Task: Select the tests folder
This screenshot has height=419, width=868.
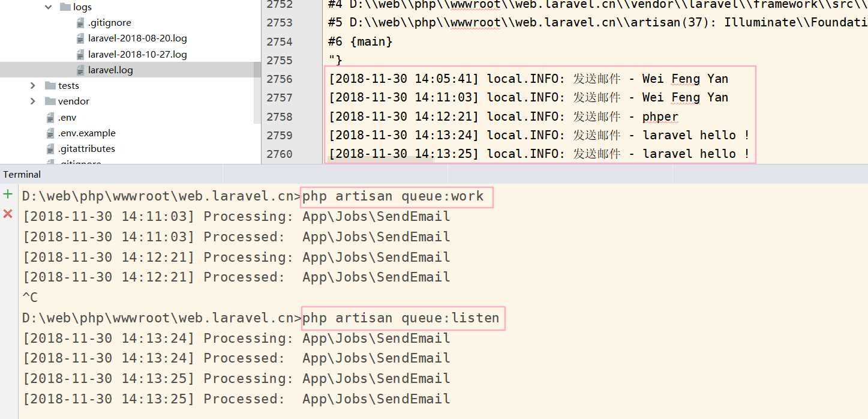Action: pyautogui.click(x=68, y=86)
